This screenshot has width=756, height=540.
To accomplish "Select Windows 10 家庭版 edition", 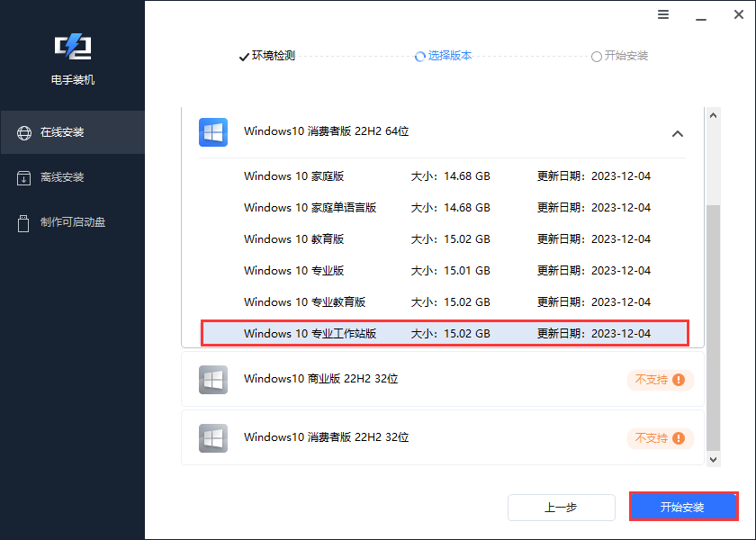I will [294, 176].
